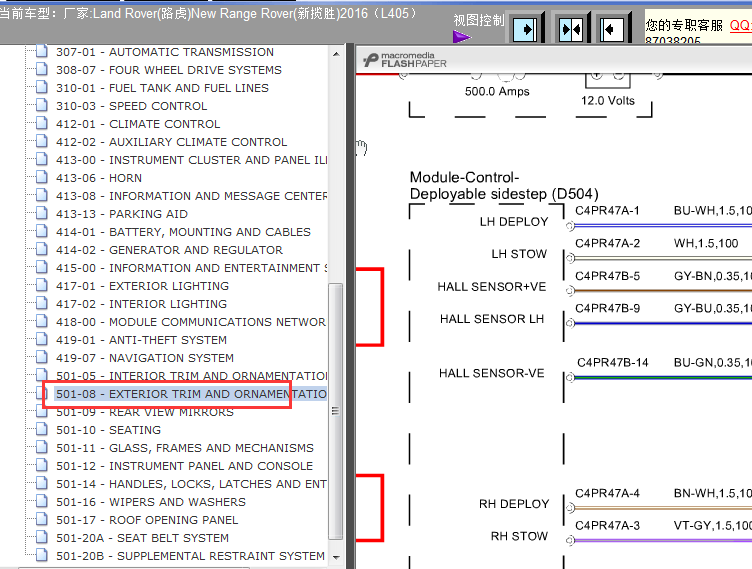Click the expand-right view control button
Screen dimensions: 752x569
526,29
